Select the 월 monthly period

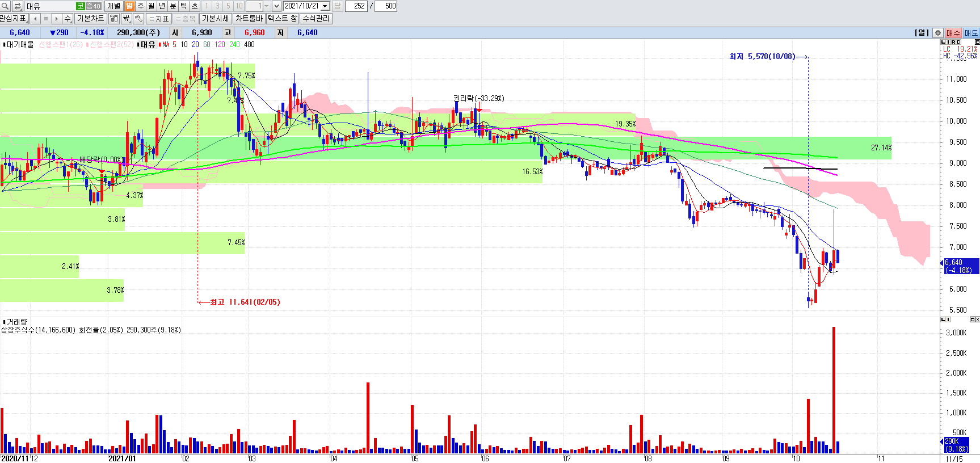click(151, 6)
